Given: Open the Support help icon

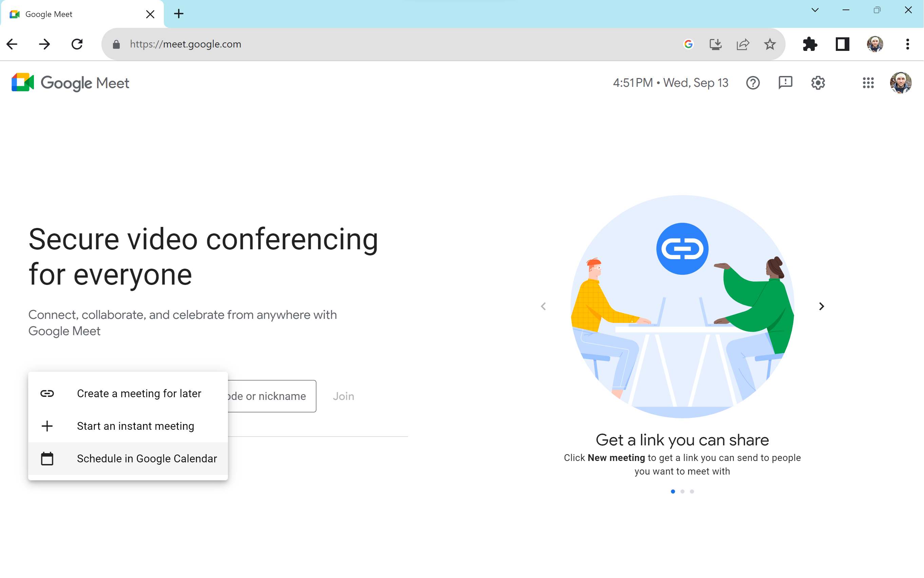Looking at the screenshot, I should click(x=753, y=82).
